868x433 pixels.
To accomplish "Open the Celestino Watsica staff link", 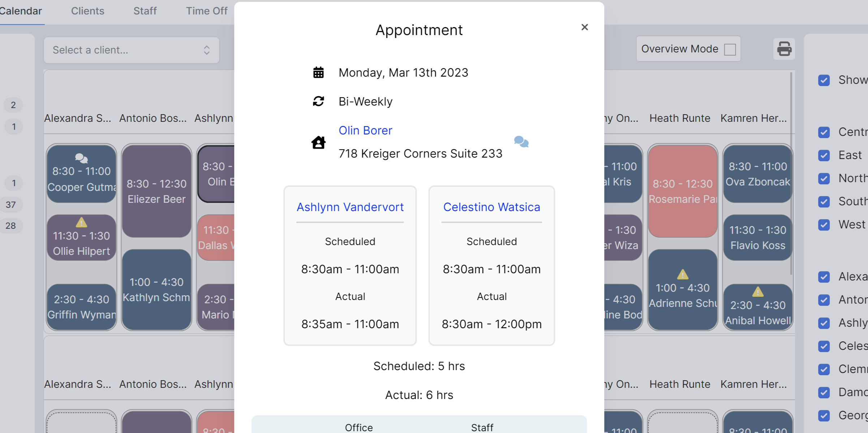I will click(491, 207).
